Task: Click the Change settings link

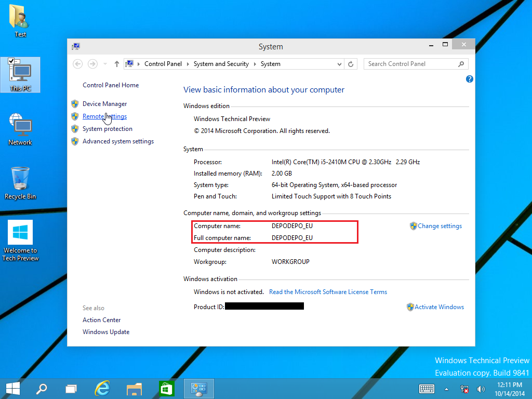Action: (440, 226)
